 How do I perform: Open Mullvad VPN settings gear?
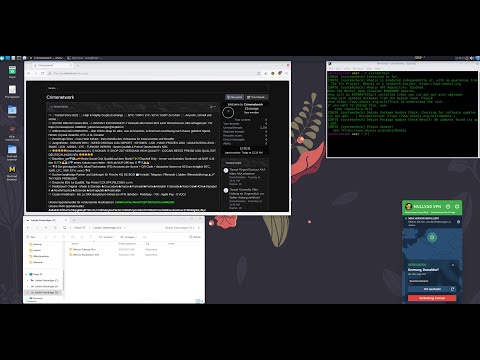pyautogui.click(x=457, y=207)
